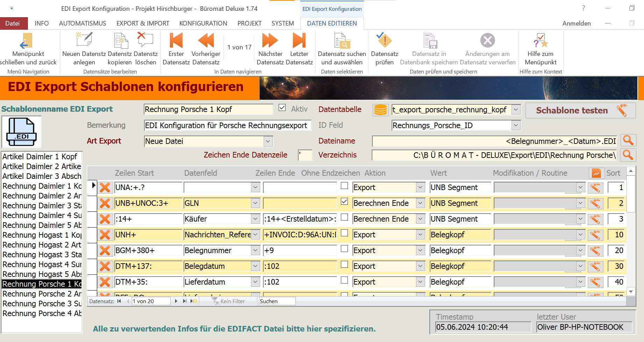Open the Datei menu

click(13, 23)
